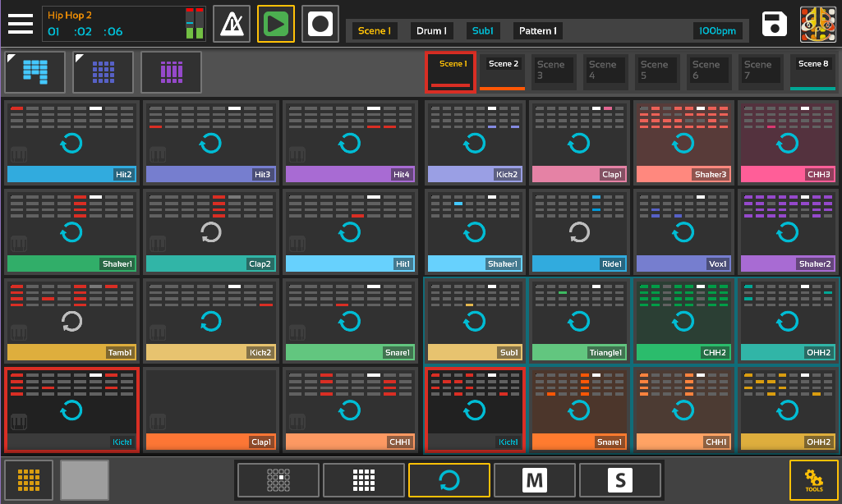Select the Mute M mode button
This screenshot has width=842, height=504.
click(535, 480)
